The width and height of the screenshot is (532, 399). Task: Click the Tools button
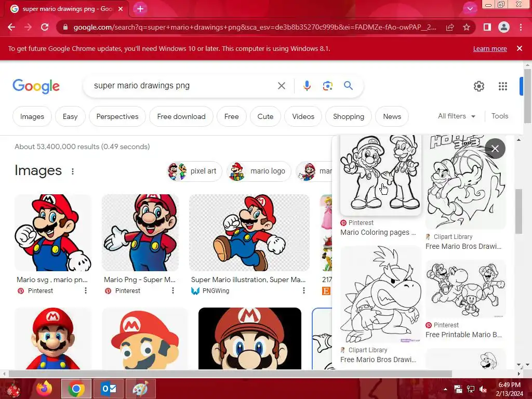[x=500, y=116]
